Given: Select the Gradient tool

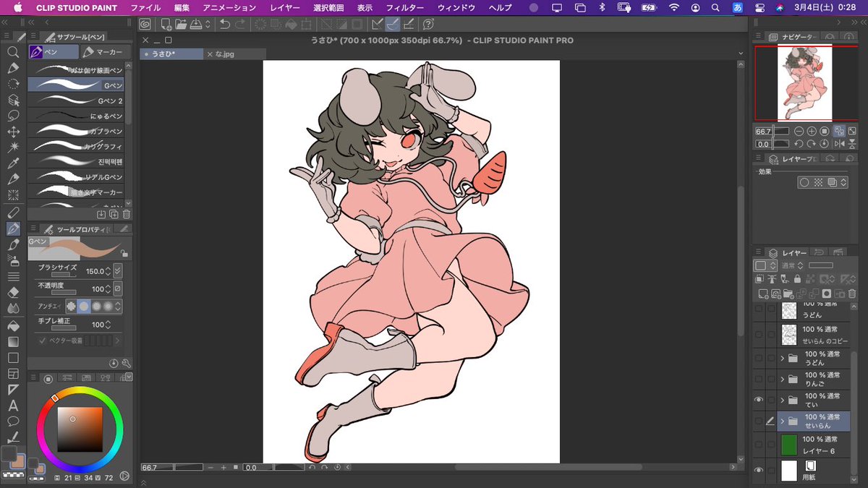Looking at the screenshot, I should (x=13, y=341).
